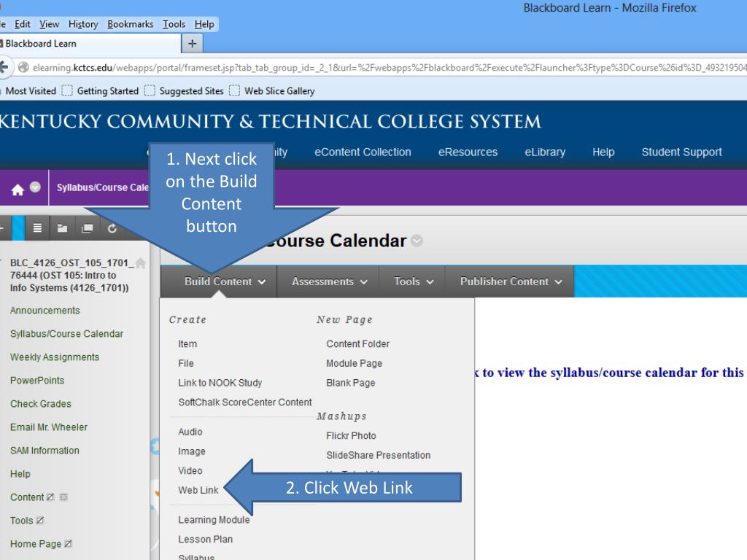Click the folder view icon in course menu toolbar
The image size is (747, 560).
pos(63,228)
